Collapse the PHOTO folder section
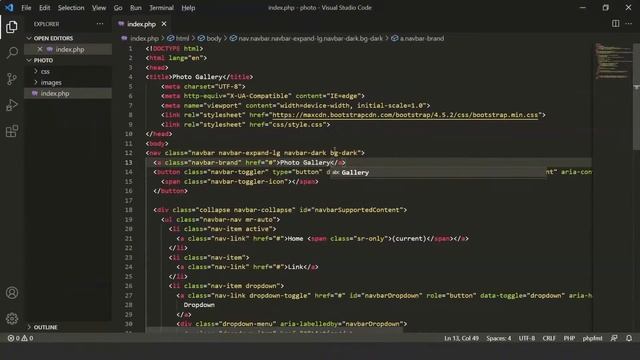640x360 pixels. (x=43, y=60)
